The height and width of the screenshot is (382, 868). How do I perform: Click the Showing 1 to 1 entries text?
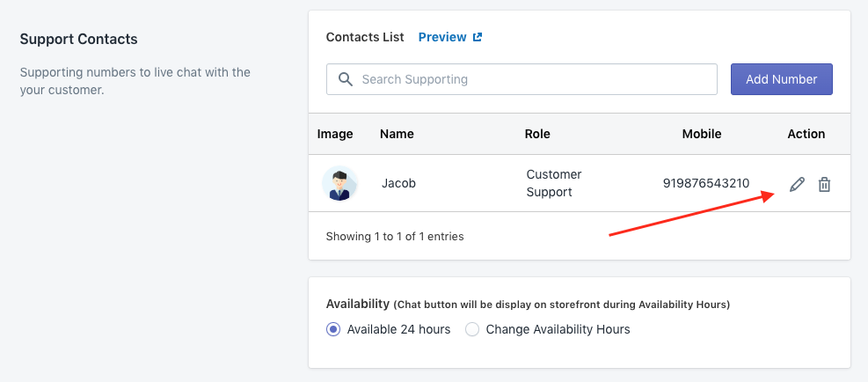click(x=395, y=236)
